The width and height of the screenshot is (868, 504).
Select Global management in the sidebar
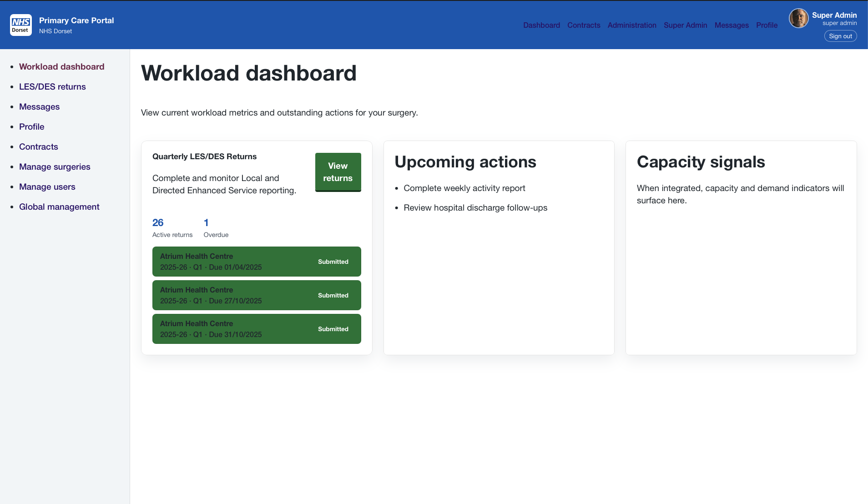(x=59, y=207)
